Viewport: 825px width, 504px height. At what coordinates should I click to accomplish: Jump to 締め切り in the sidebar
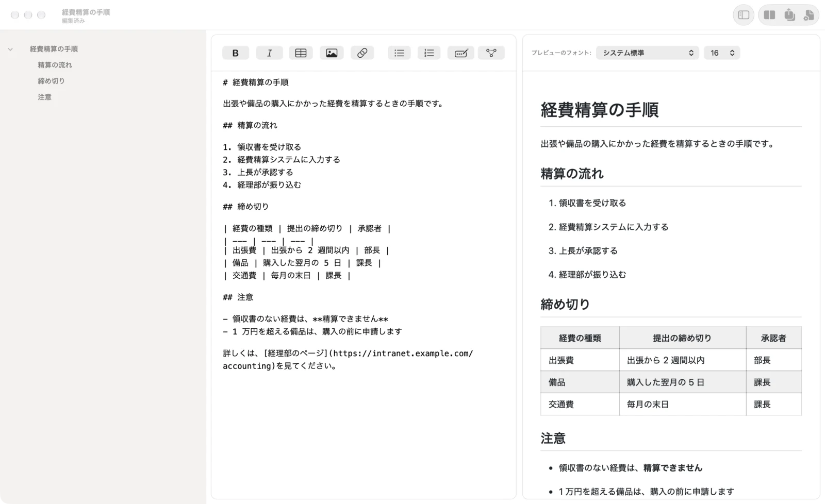(x=51, y=81)
